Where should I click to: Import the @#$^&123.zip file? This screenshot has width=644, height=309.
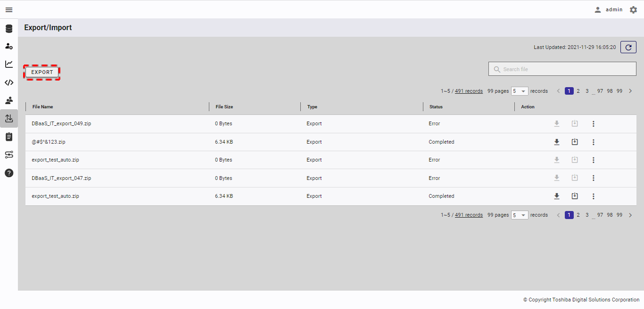pos(575,142)
